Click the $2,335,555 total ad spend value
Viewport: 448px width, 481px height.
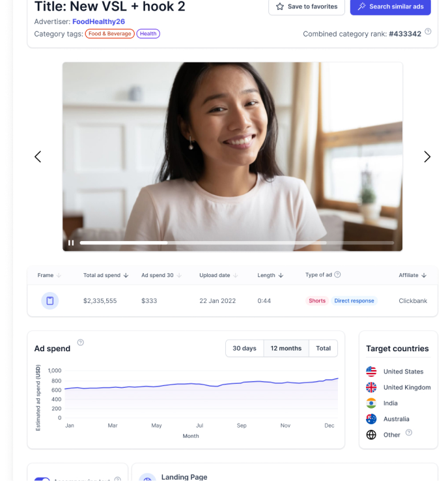(x=100, y=301)
